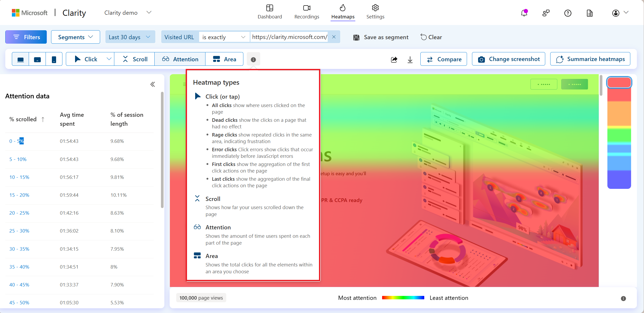Click the green segment of color bar
The width and height of the screenshot is (644, 313).
click(619, 135)
